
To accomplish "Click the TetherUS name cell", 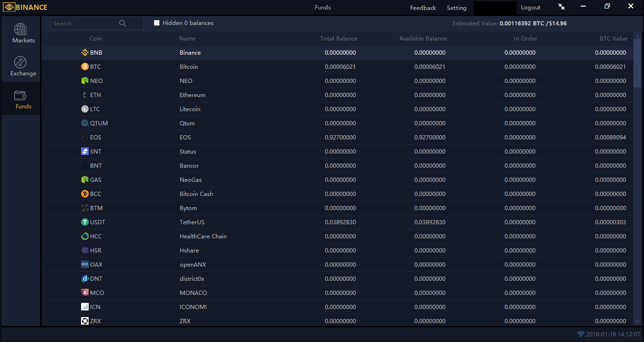I will click(x=192, y=222).
